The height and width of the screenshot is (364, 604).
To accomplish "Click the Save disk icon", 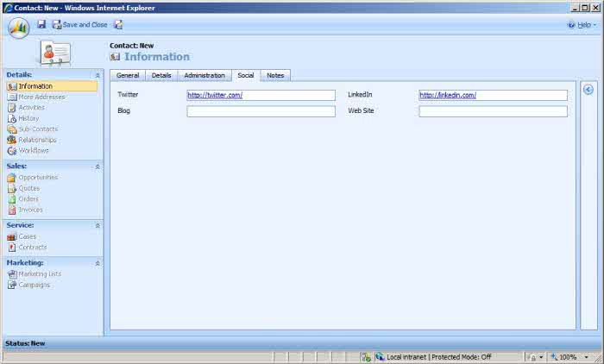I will coord(41,25).
